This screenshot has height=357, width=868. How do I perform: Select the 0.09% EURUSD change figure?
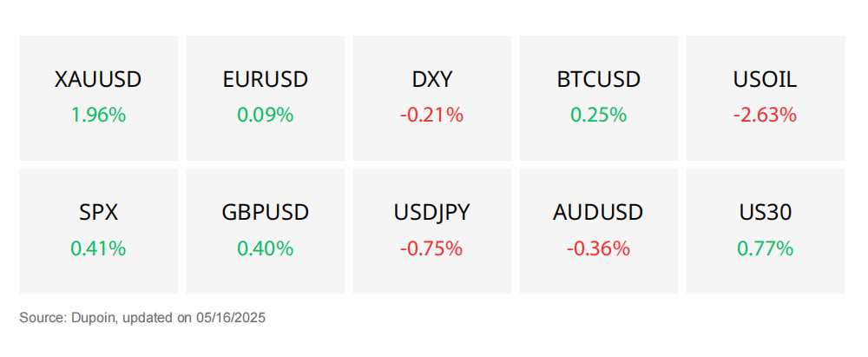(x=265, y=116)
